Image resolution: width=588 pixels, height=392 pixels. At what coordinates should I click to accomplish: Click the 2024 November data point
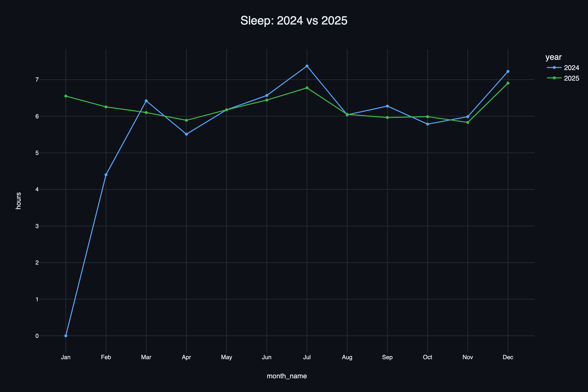pyautogui.click(x=468, y=117)
